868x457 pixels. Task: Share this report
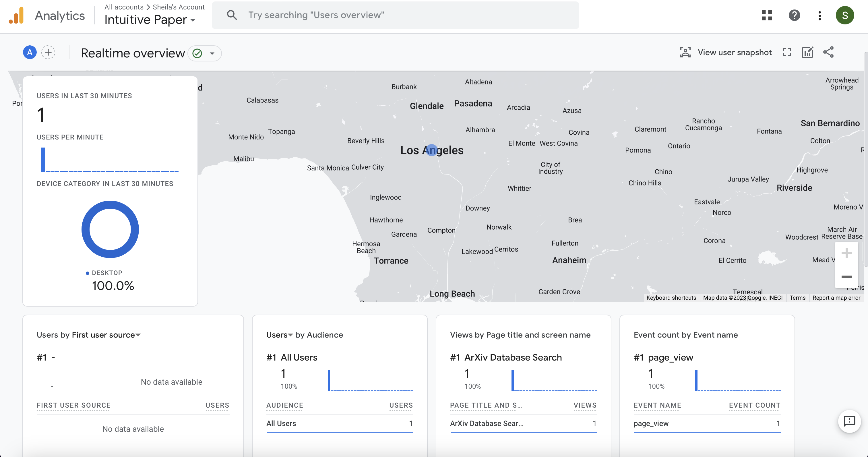click(x=828, y=52)
